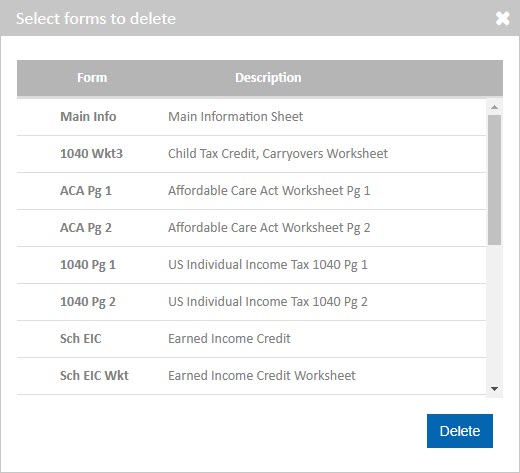Click the scrollbar down arrow
Screen dimensions: 520x473
494,389
